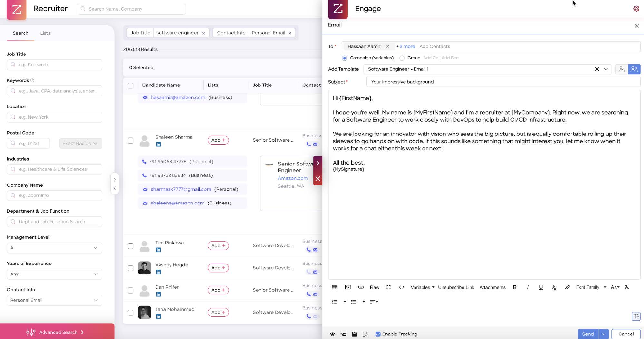Apply underline formatting
Image resolution: width=644 pixels, height=339 pixels.
(541, 287)
